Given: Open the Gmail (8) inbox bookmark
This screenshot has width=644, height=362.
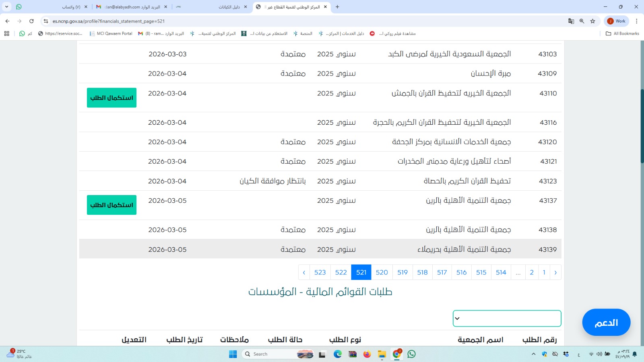Looking at the screenshot, I should 161,33.
